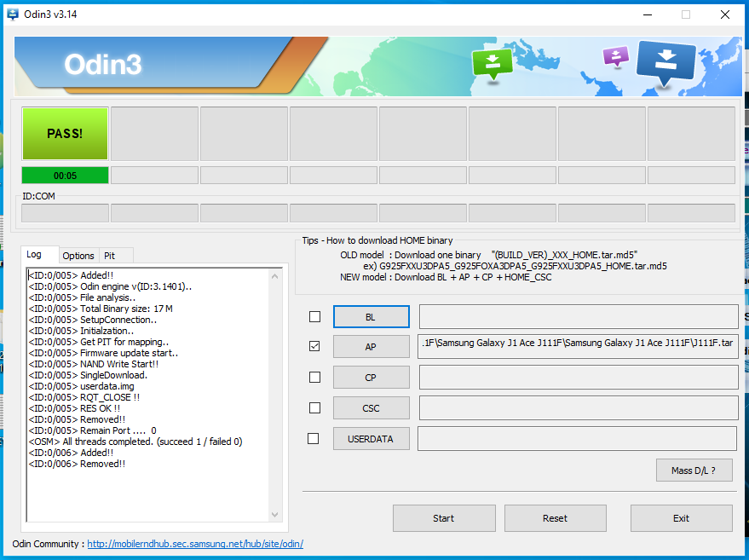Click the USERDATA file button
The width and height of the screenshot is (749, 560).
pos(372,439)
